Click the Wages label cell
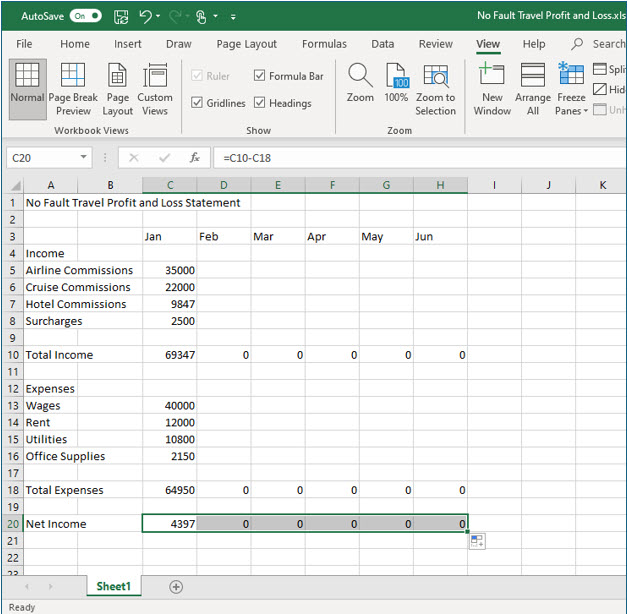Image resolution: width=628 pixels, height=614 pixels. (50, 406)
